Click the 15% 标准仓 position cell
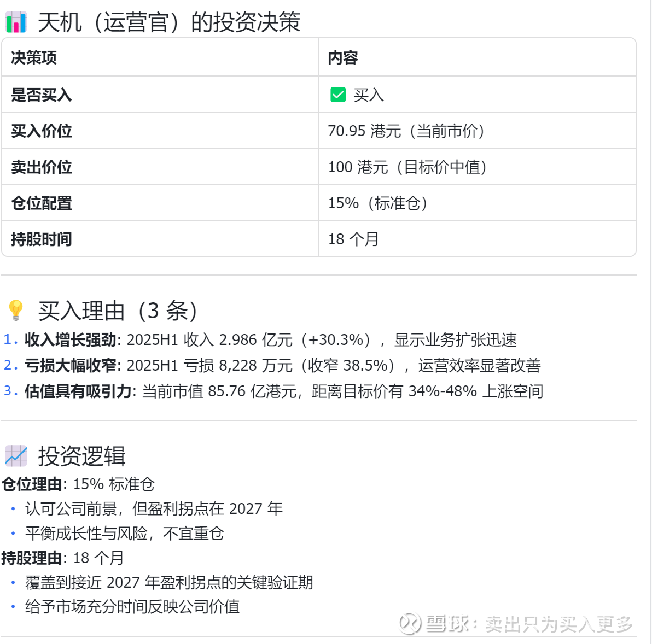The image size is (652, 644). pyautogui.click(x=377, y=203)
